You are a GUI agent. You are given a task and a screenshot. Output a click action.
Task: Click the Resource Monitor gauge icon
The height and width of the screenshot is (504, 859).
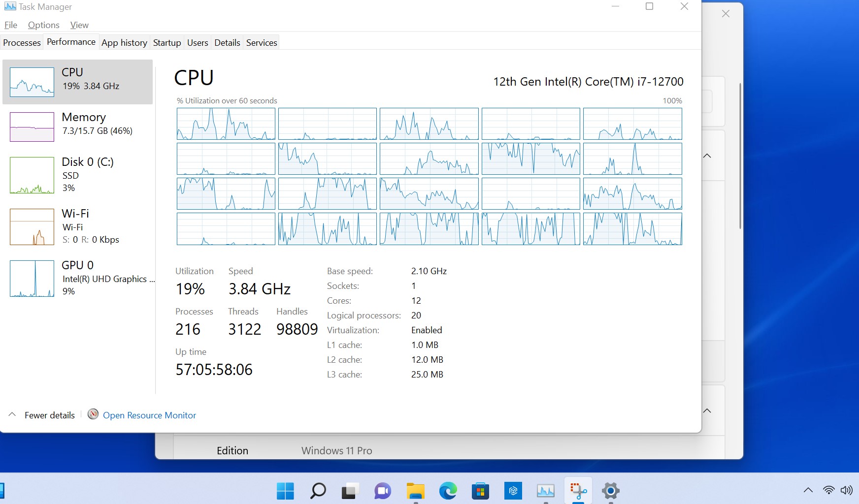[93, 414]
